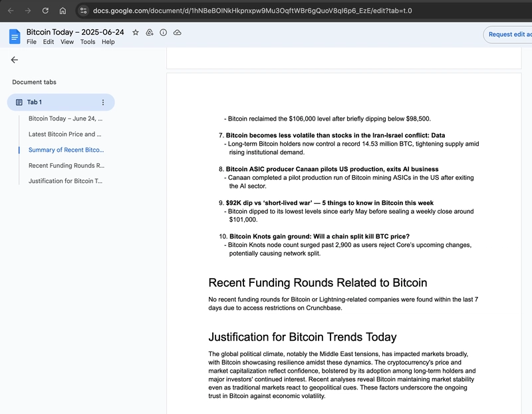
Task: Click the Tab 1 page icon
Action: 19,103
